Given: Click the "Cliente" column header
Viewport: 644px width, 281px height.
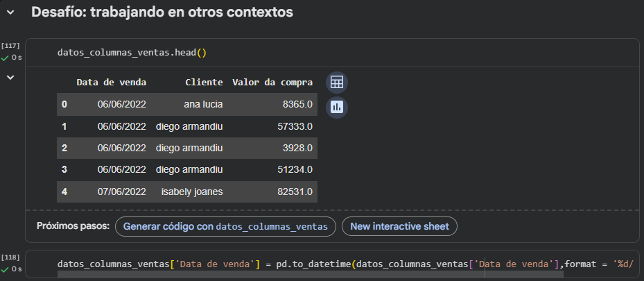Looking at the screenshot, I should (x=204, y=82).
